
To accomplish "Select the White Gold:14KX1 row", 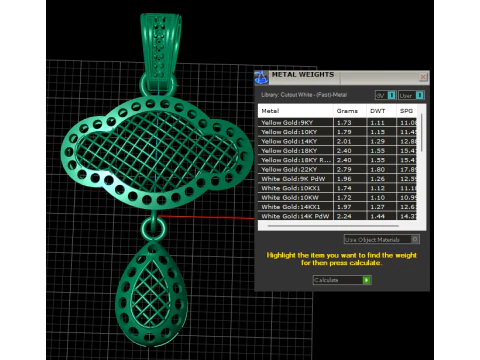I will [x=337, y=206].
